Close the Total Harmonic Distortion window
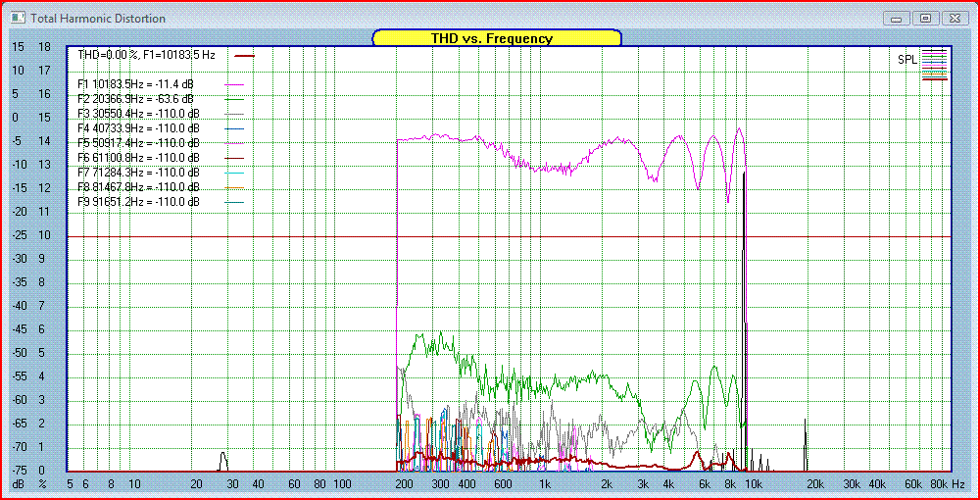 pyautogui.click(x=955, y=18)
